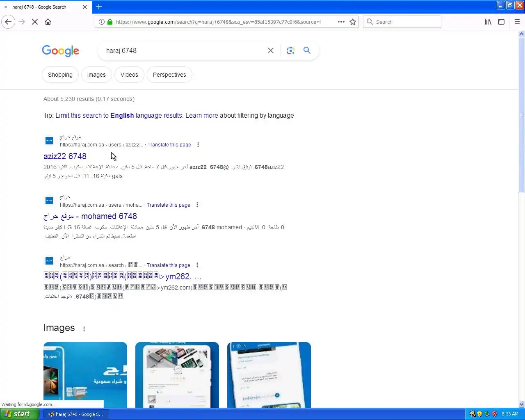Submit search with magnifier icon
The image size is (525, 420).
(x=307, y=50)
